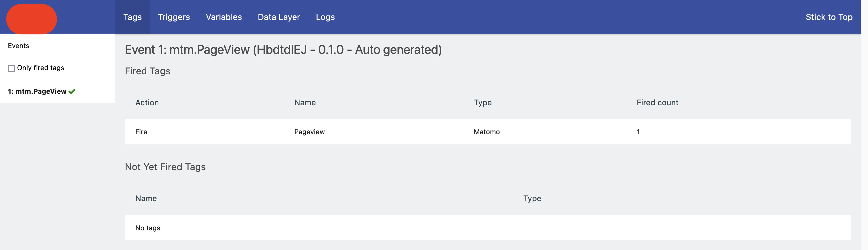Viewport: 868px width, 250px height.
Task: Open the Variables tab
Action: [224, 17]
